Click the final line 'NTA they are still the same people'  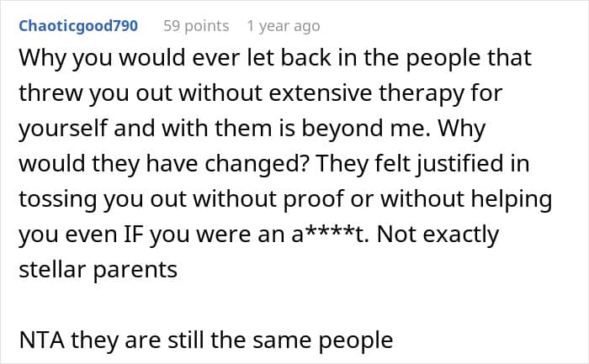[206, 340]
